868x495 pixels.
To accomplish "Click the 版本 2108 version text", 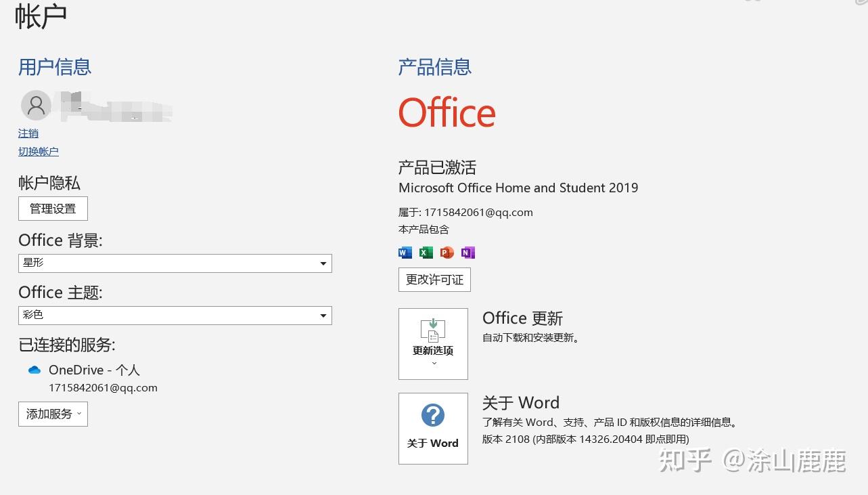I will (586, 439).
